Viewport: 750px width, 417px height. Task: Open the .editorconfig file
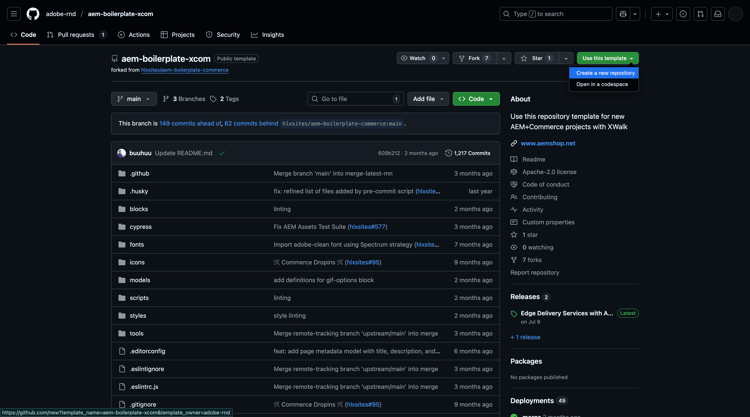(x=147, y=351)
